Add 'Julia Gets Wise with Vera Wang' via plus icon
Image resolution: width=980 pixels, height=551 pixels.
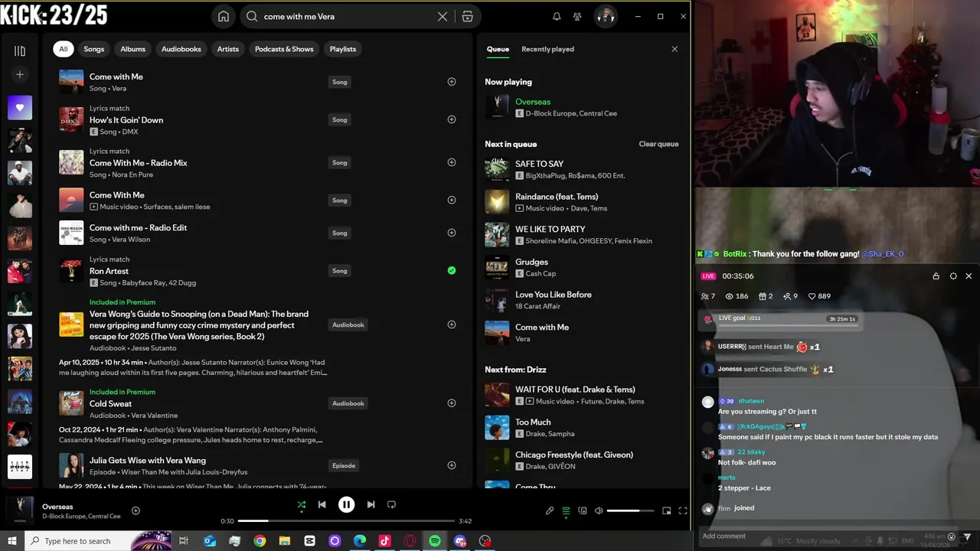coord(452,465)
